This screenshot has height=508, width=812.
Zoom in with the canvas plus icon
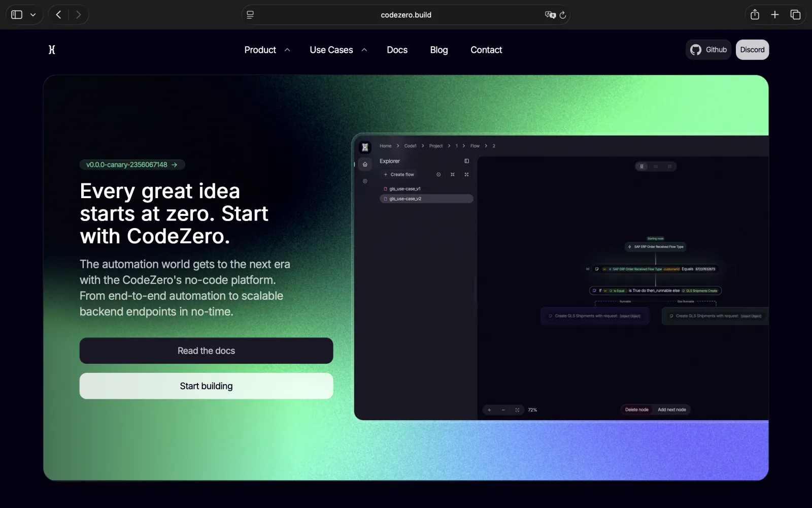489,410
